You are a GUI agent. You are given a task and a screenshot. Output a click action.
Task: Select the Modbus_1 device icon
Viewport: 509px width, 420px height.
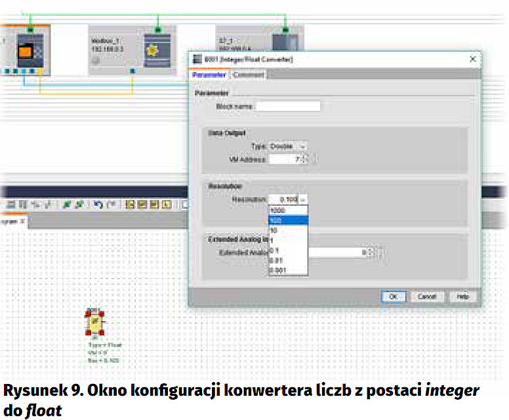(157, 50)
